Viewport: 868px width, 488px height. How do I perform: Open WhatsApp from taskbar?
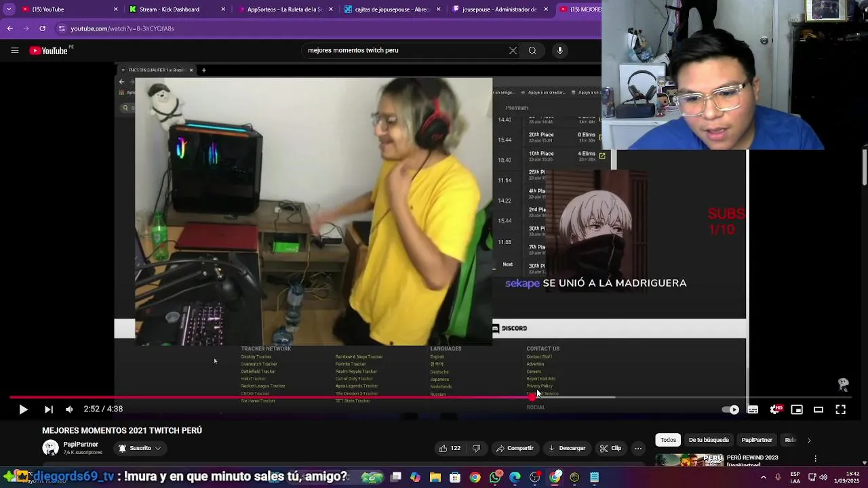496,477
